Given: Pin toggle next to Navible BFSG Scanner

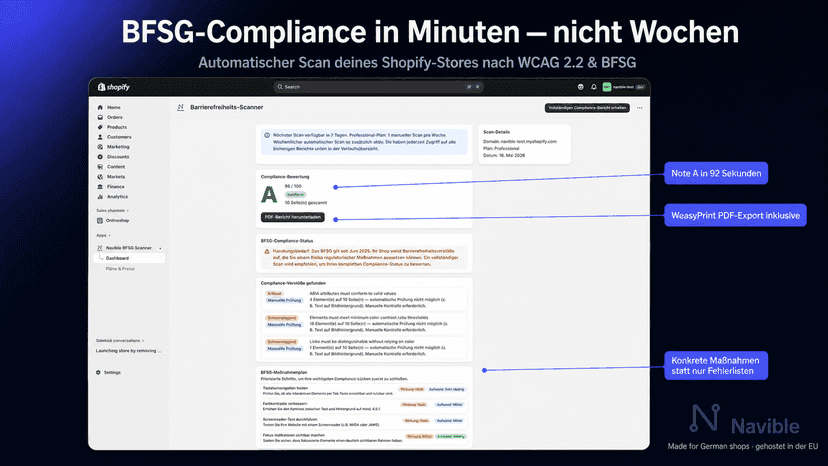Looking at the screenshot, I should (161, 248).
